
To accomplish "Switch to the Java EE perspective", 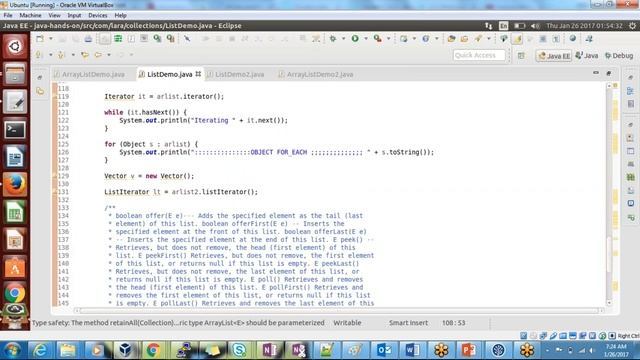I will [554, 56].
